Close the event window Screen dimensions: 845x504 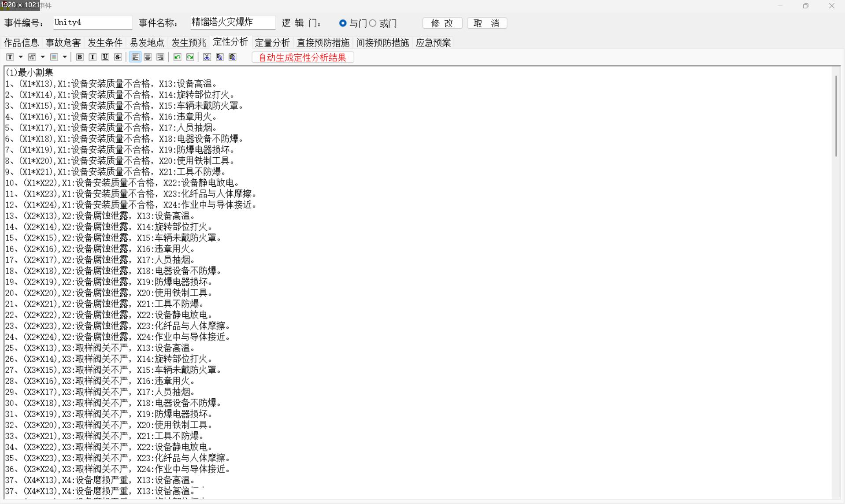click(832, 6)
